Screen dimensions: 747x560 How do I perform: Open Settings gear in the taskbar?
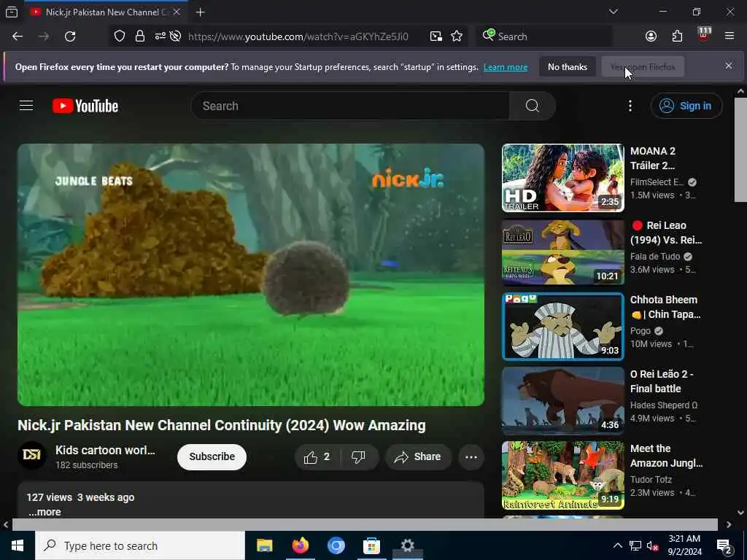[x=407, y=545]
